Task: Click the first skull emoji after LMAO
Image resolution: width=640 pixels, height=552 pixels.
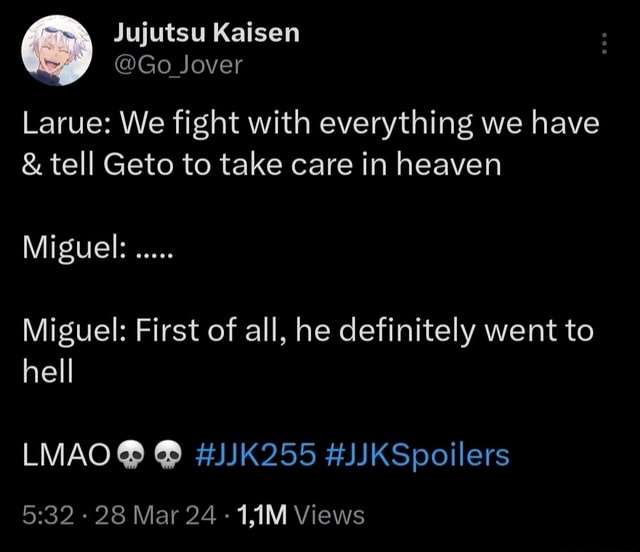Action: tap(130, 457)
